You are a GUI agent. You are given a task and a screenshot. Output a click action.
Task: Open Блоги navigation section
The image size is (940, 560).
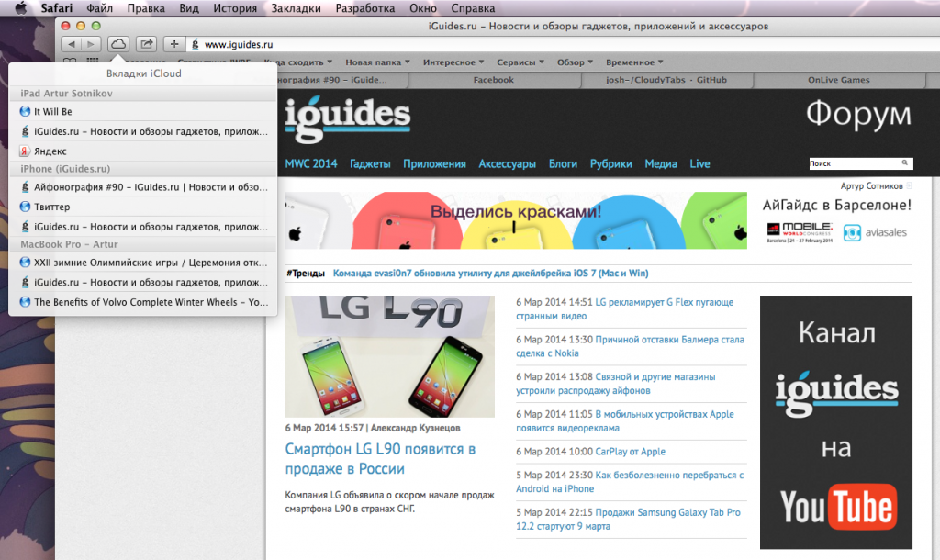pos(563,163)
